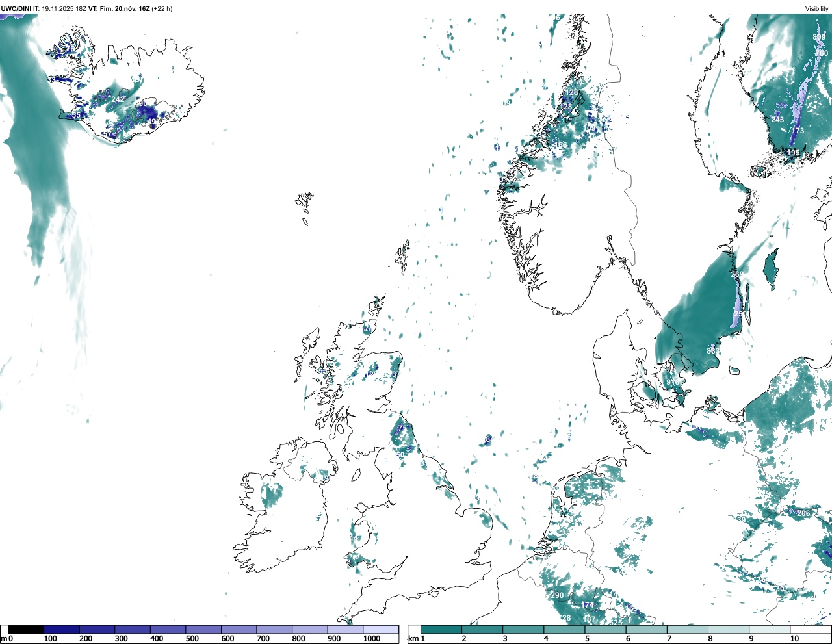Click the 'UWC/DINI' model label
832x644 pixels.
pos(16,8)
